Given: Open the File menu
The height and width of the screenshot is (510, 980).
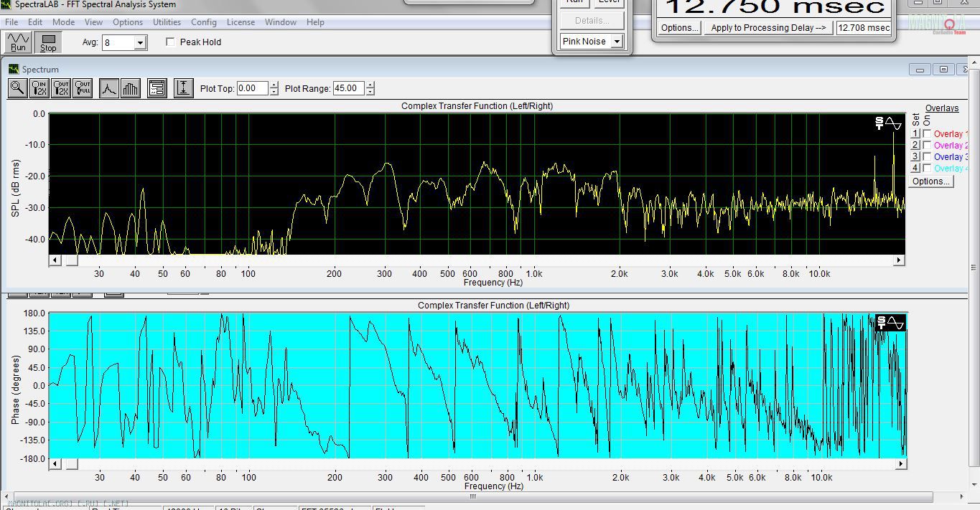Looking at the screenshot, I should pyautogui.click(x=11, y=22).
